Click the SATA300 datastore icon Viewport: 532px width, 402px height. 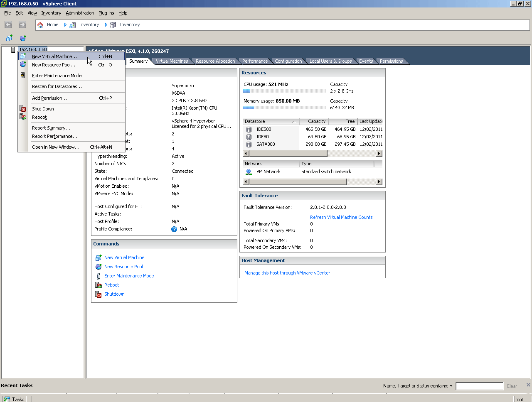click(x=249, y=145)
